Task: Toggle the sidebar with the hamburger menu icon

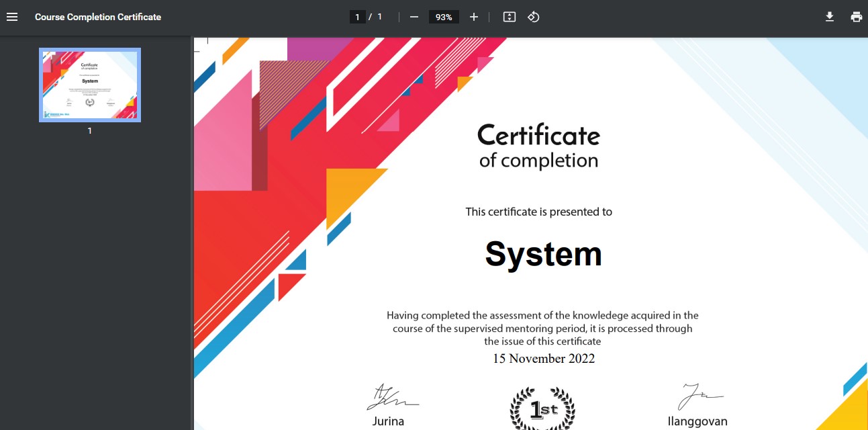Action: tap(12, 17)
